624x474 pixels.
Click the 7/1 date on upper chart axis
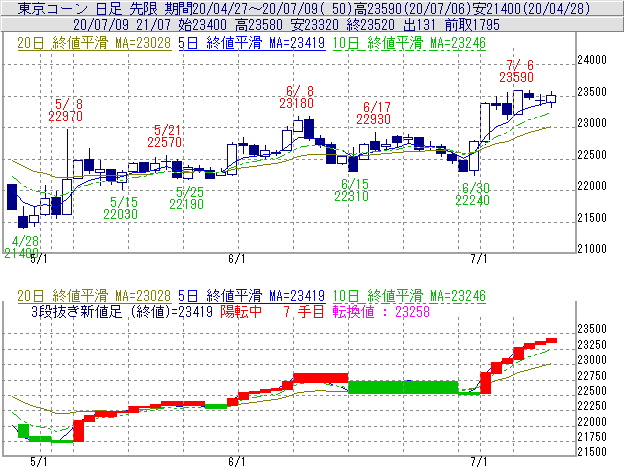click(x=479, y=259)
